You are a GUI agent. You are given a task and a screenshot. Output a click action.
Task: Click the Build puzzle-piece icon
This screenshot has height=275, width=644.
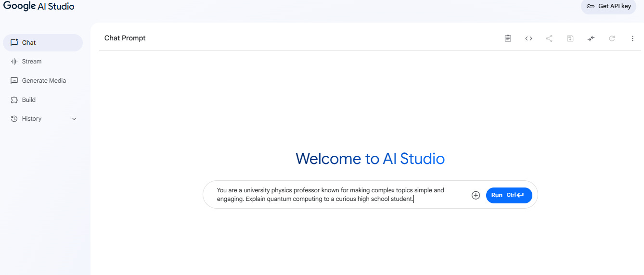[x=14, y=100]
